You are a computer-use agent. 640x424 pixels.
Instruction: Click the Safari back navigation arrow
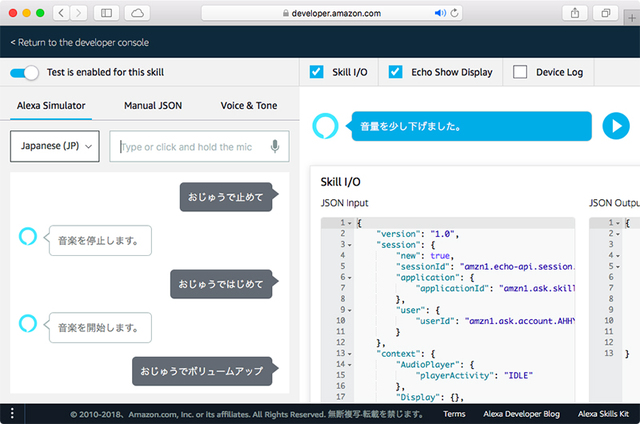coord(59,13)
